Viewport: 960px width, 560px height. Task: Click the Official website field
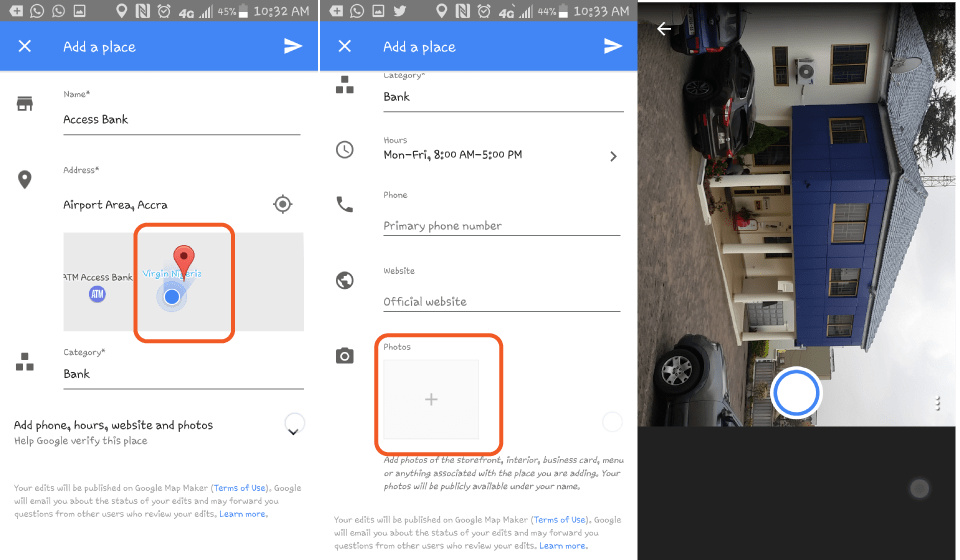[501, 302]
